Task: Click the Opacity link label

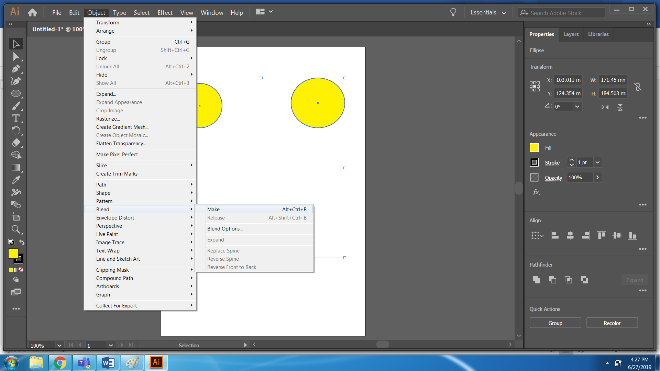Action: pyautogui.click(x=553, y=178)
